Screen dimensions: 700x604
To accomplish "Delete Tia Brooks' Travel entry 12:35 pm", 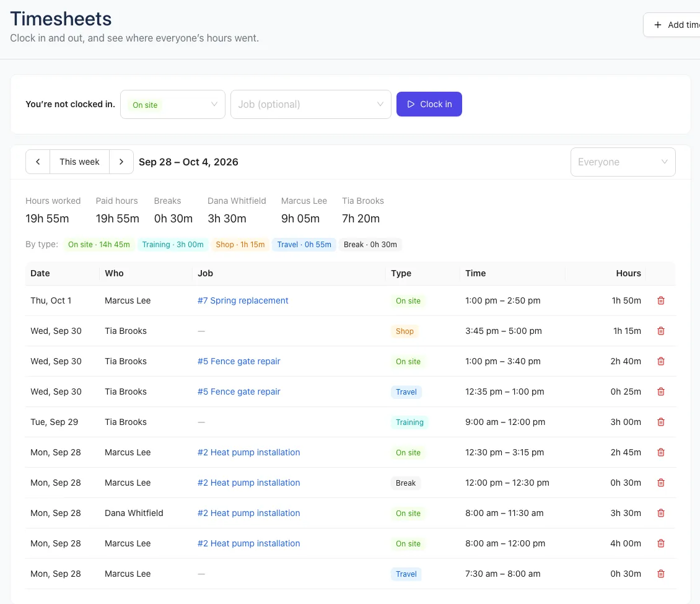I will pyautogui.click(x=661, y=392).
